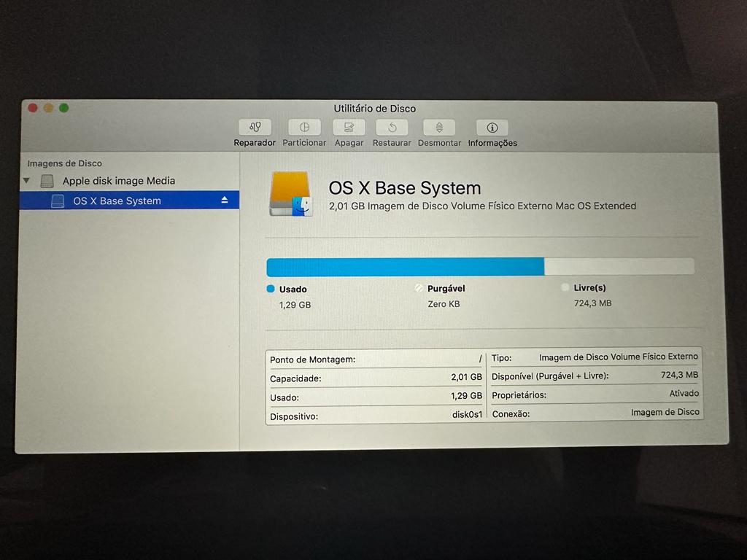This screenshot has width=747, height=560.
Task: Click the 2,01 GB Imagem de Disco subtitle
Action: 482,206
